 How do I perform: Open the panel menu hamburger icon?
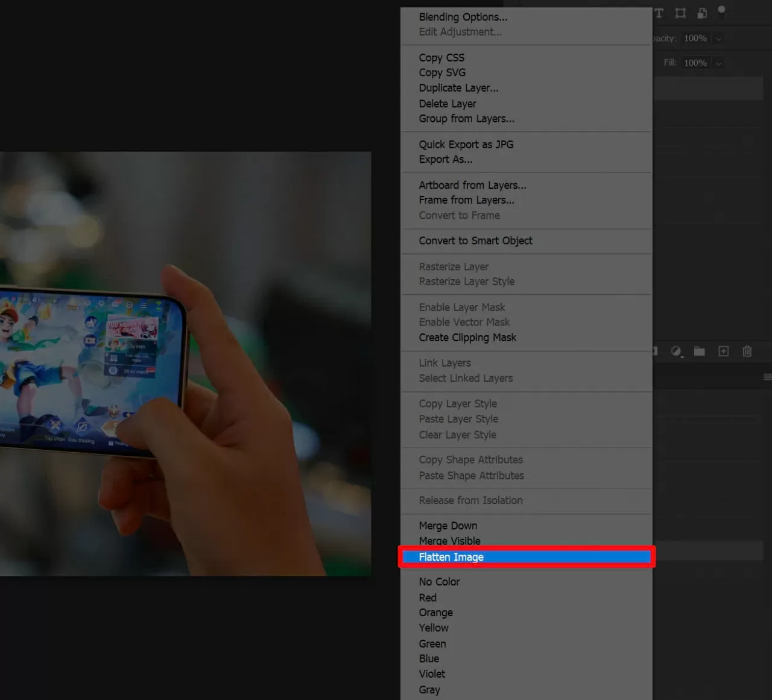tap(767, 377)
